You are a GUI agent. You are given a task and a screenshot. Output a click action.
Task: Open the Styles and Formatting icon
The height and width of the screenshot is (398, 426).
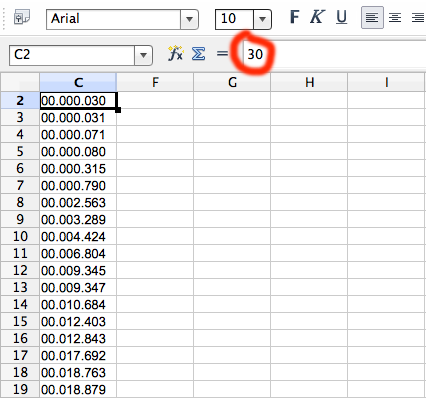(22, 17)
